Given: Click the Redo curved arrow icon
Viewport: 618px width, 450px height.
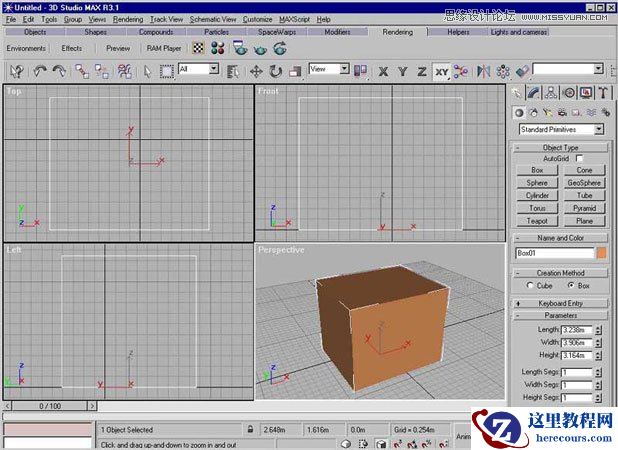Looking at the screenshot, I should click(59, 71).
